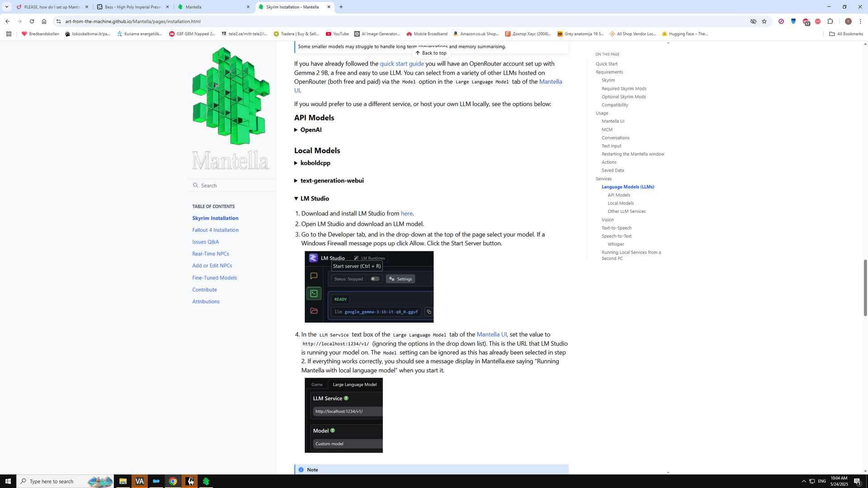Open the Extensions puzzle icon

click(830, 21)
